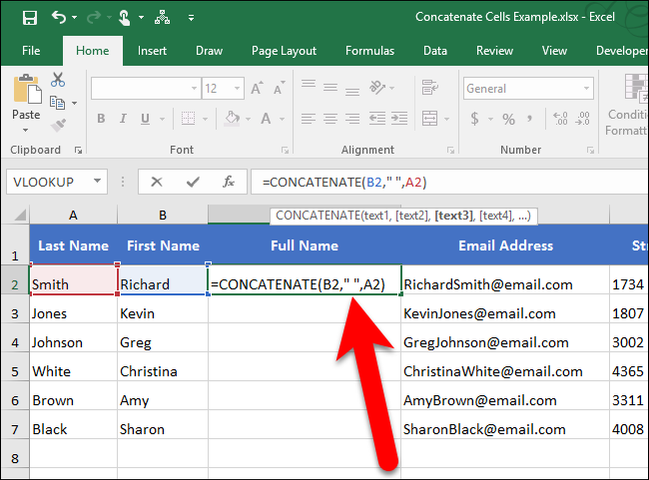This screenshot has width=649, height=480.
Task: Confirm the formula with the checkmark icon
Action: (x=192, y=182)
